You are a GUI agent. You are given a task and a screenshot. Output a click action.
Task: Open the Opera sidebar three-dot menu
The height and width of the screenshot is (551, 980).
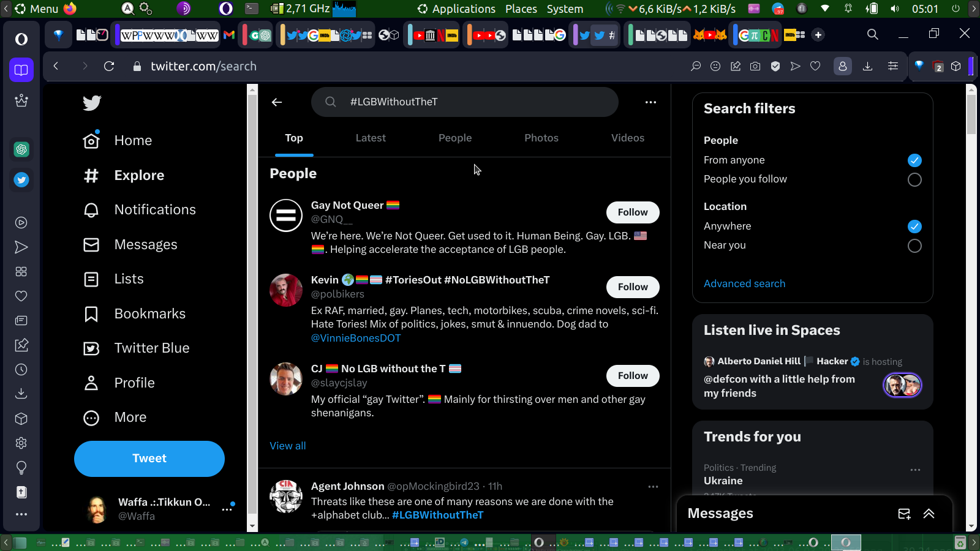(21, 514)
